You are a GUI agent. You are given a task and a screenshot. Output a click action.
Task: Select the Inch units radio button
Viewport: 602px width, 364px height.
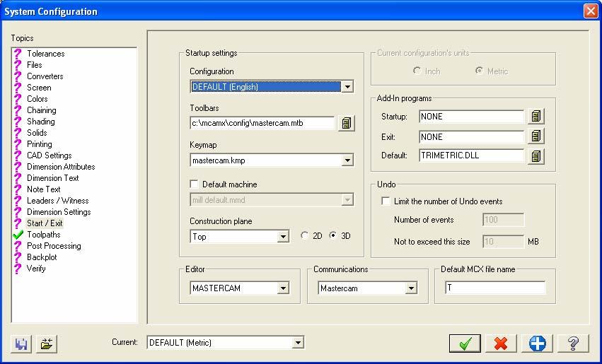tap(417, 71)
